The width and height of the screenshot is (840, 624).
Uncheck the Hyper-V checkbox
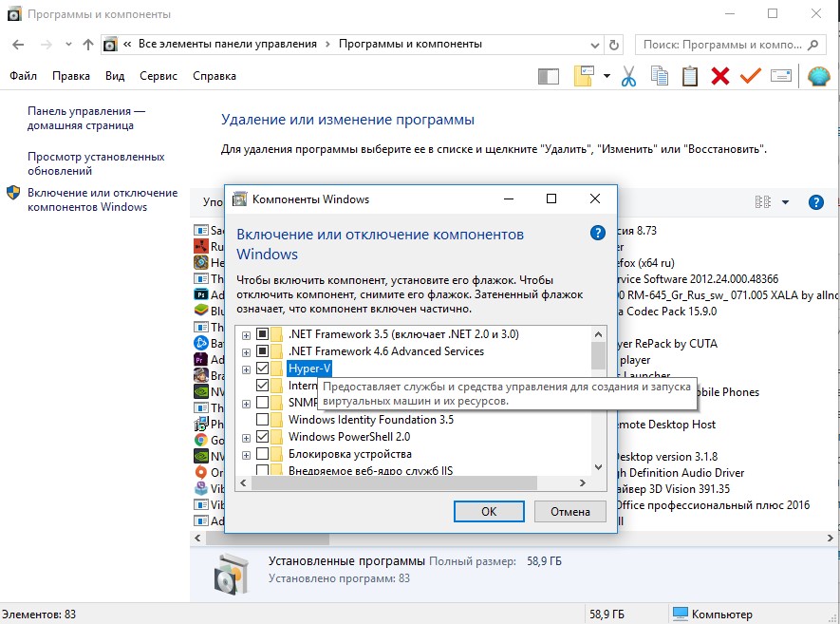[262, 369]
